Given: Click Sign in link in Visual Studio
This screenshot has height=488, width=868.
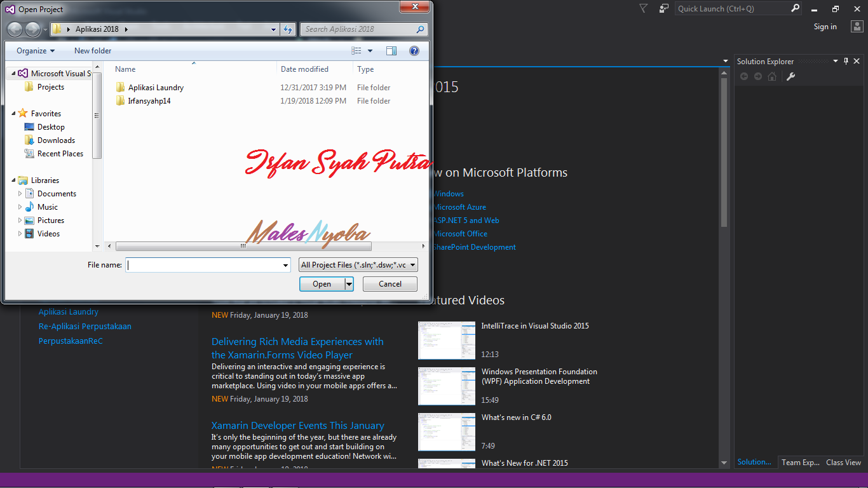Looking at the screenshot, I should [x=825, y=27].
